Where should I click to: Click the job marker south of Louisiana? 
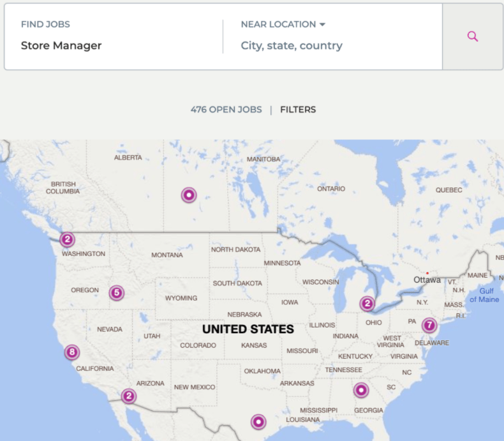tap(258, 422)
